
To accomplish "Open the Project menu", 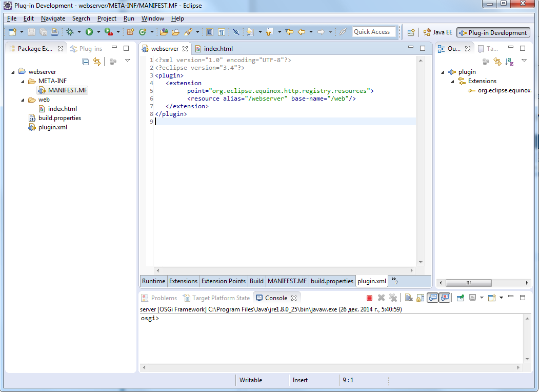I will coord(107,18).
